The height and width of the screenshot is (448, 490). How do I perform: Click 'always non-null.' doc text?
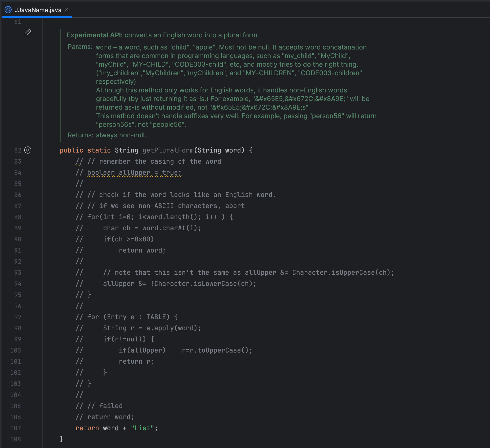click(121, 135)
